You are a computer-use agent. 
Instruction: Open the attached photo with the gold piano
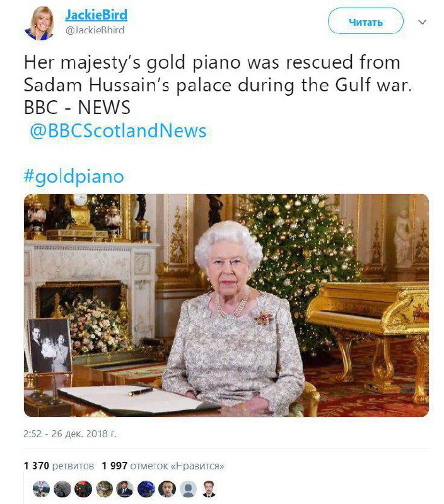pos(226,306)
